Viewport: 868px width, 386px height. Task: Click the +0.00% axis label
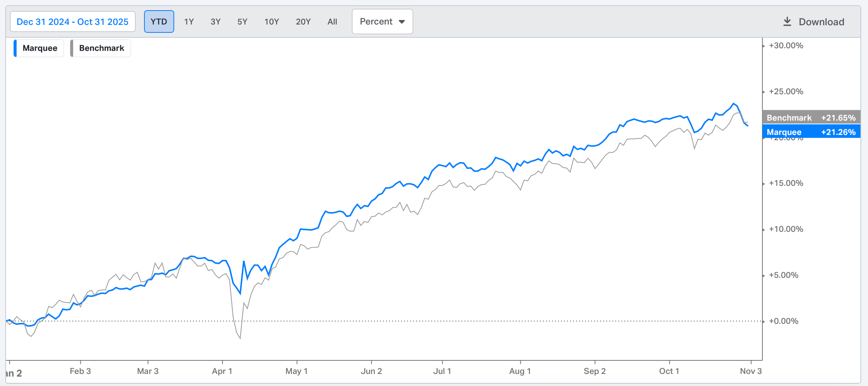pyautogui.click(x=784, y=321)
